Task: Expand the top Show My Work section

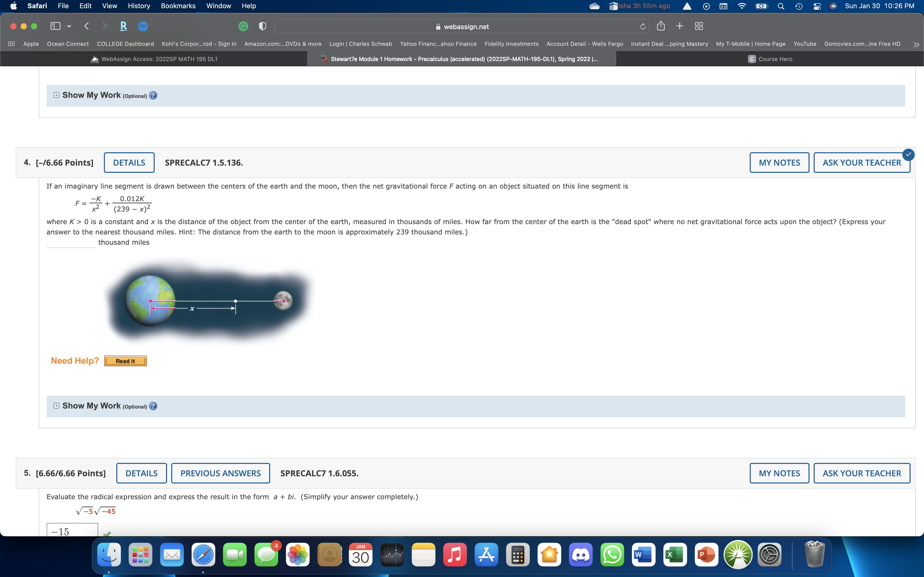Action: pos(56,95)
